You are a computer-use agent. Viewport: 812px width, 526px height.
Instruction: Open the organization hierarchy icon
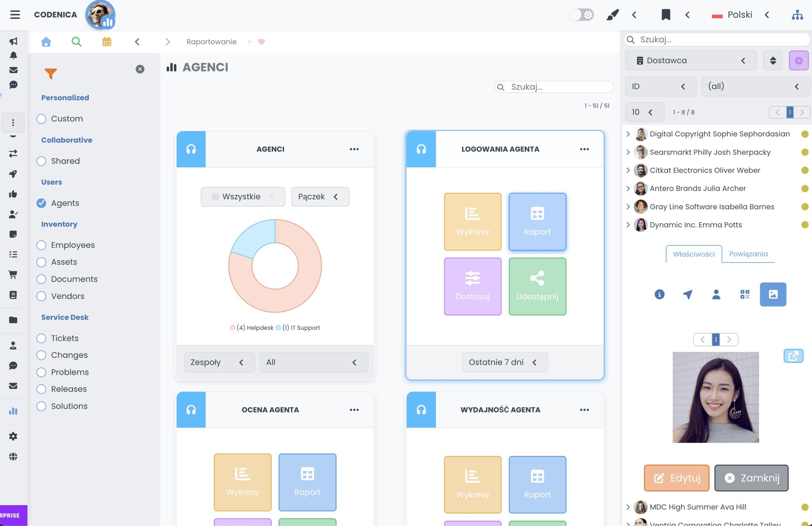(797, 15)
